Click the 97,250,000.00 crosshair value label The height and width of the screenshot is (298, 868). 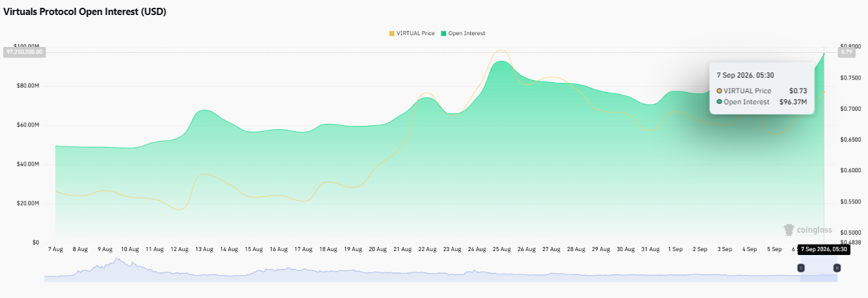(x=25, y=52)
